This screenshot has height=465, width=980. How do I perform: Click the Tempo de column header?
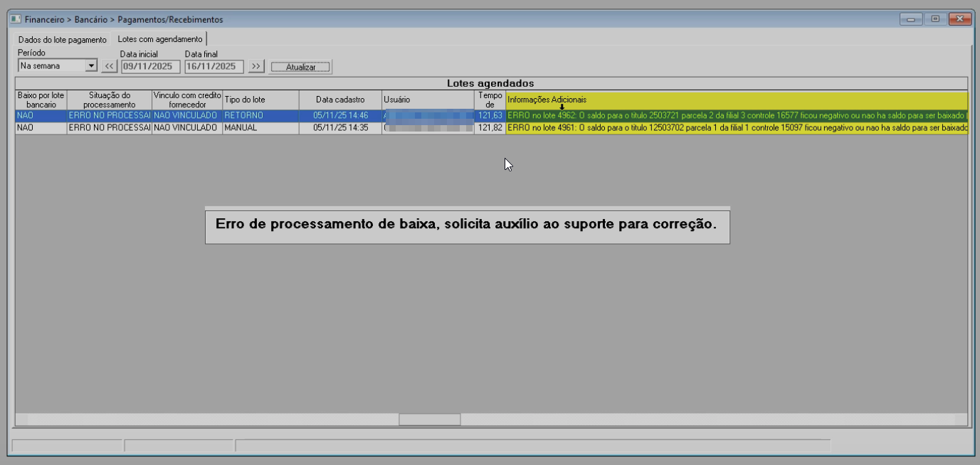pyautogui.click(x=490, y=100)
